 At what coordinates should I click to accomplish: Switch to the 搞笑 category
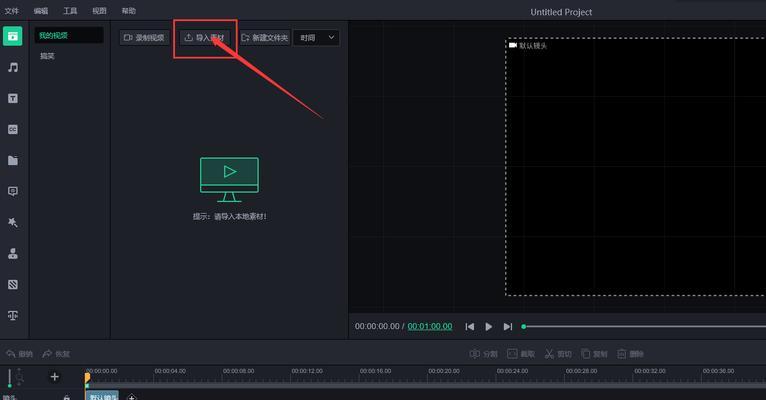[47, 56]
